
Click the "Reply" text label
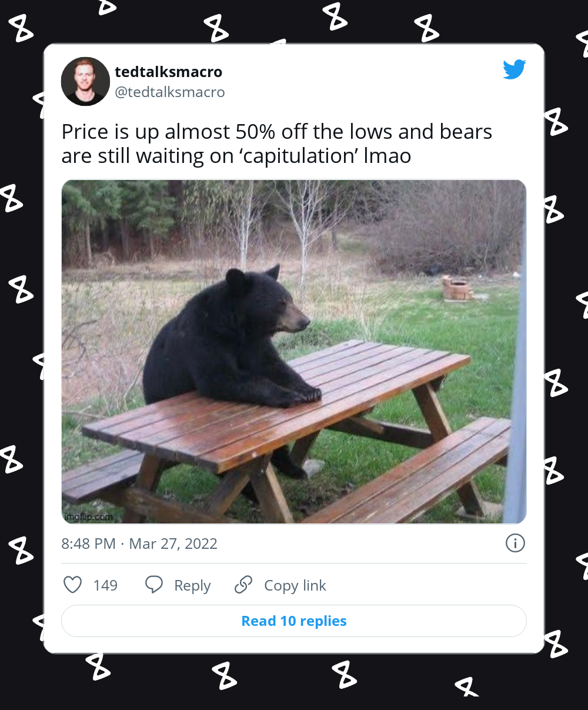coord(192,585)
